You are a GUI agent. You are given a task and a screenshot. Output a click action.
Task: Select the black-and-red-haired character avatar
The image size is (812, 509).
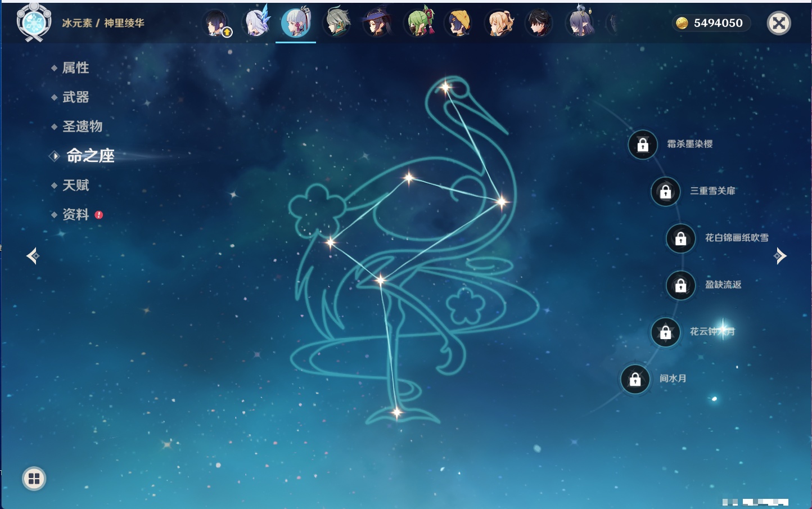click(x=539, y=23)
